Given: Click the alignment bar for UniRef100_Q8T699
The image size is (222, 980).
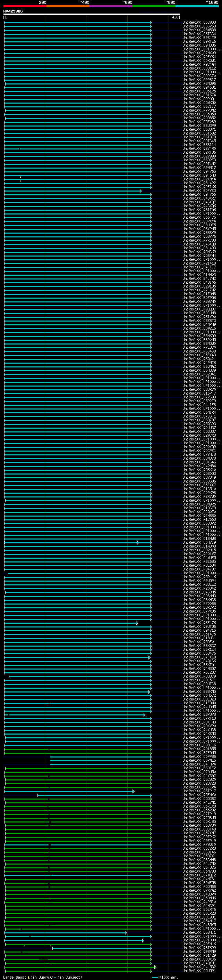Looking at the screenshot, I should pos(102,948).
